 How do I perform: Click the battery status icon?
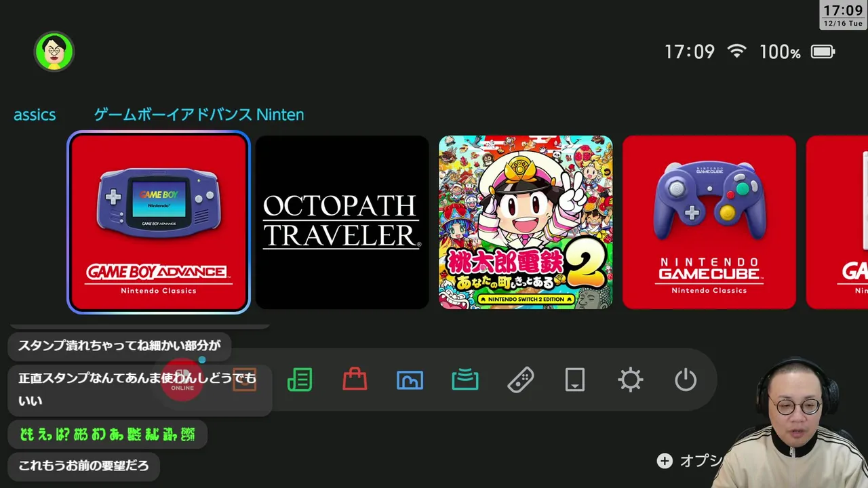point(823,52)
